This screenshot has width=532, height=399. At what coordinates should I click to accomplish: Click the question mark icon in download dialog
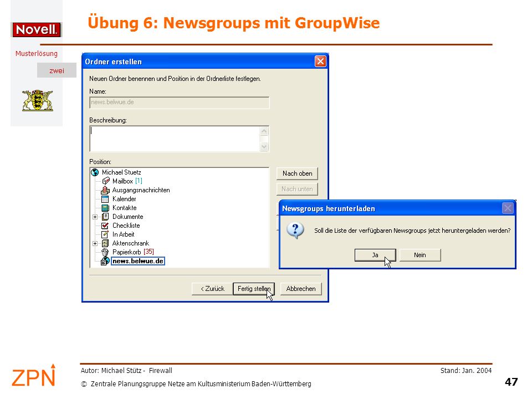(x=295, y=231)
